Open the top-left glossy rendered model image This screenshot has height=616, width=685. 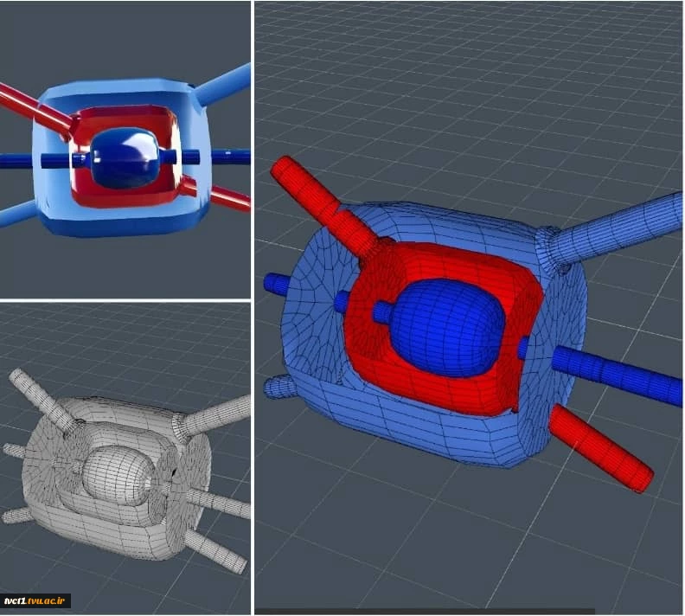pyautogui.click(x=125, y=150)
